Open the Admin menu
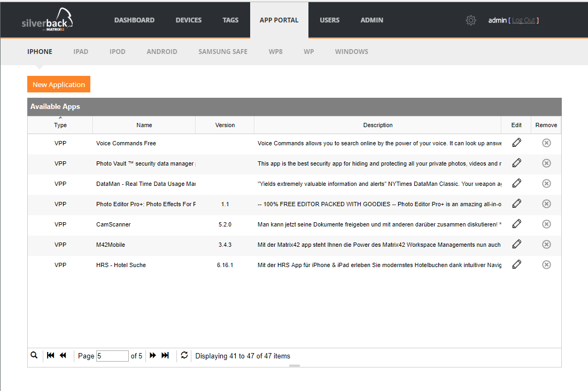 tap(372, 20)
